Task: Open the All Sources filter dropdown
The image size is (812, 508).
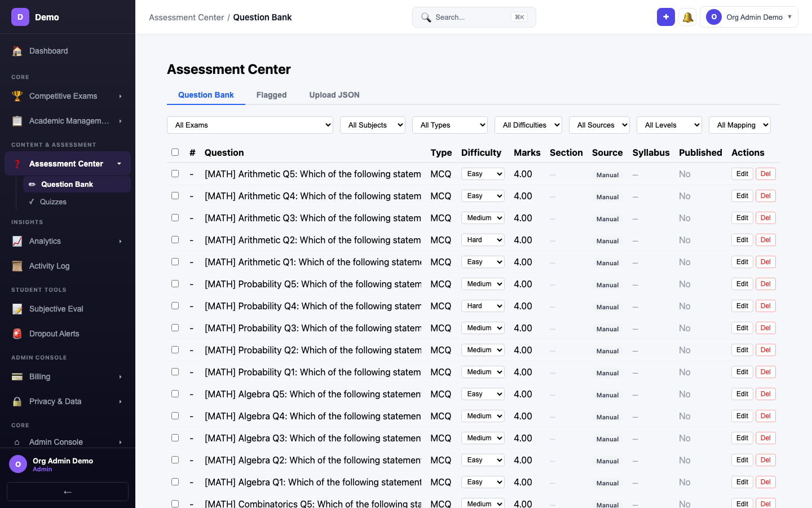Action: [x=599, y=125]
